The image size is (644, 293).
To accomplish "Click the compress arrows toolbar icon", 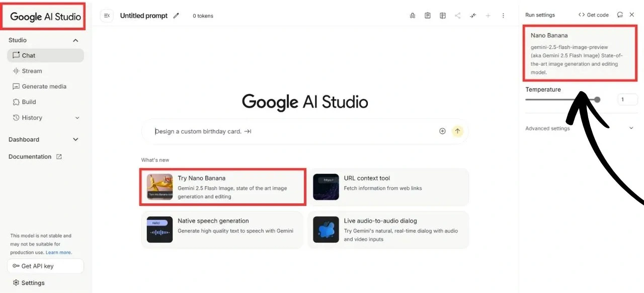I will point(473,16).
